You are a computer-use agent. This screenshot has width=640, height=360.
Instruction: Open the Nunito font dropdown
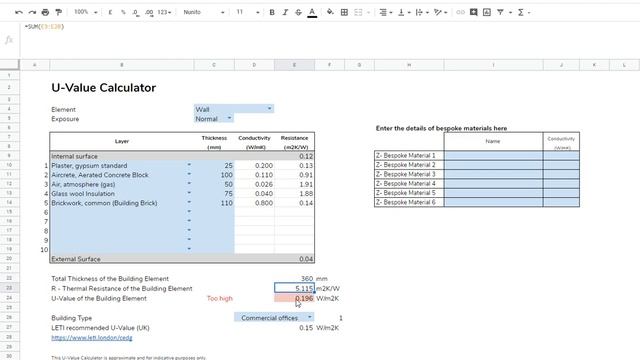(x=204, y=12)
